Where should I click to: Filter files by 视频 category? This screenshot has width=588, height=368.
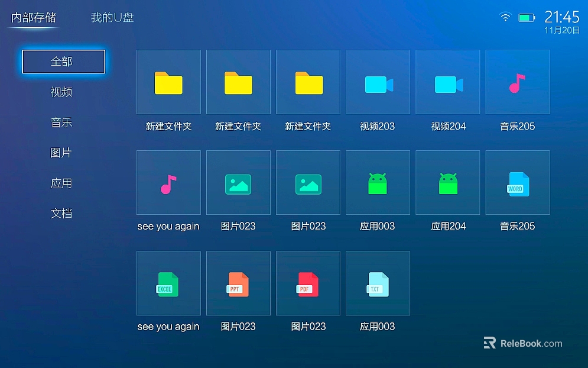pyautogui.click(x=61, y=92)
